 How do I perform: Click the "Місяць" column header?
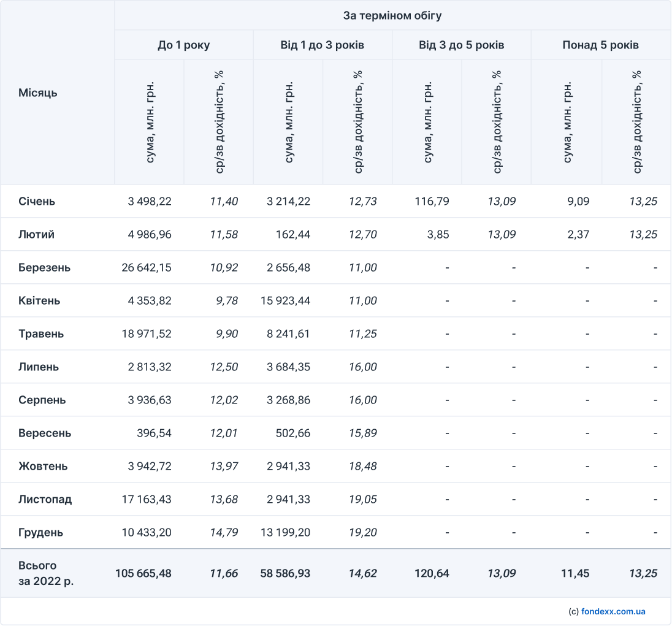click(x=38, y=93)
